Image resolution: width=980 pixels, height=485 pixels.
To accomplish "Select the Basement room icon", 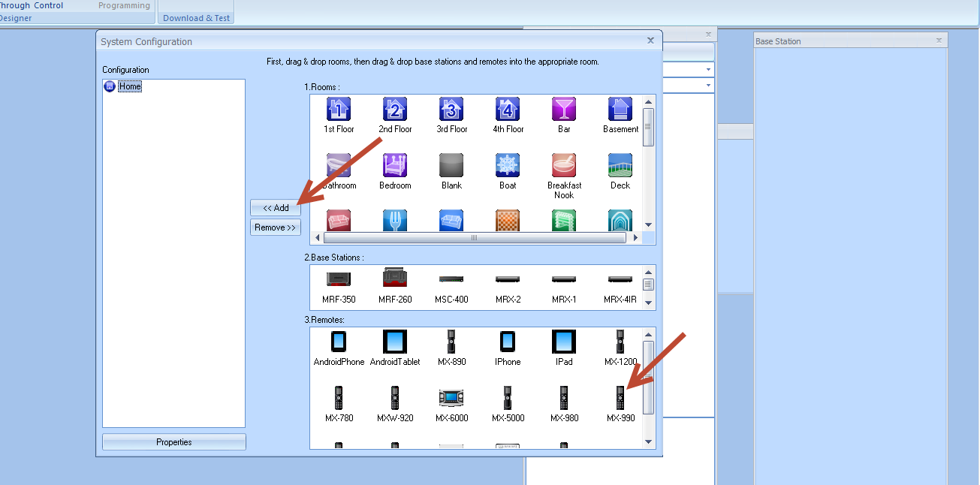I will (620, 110).
